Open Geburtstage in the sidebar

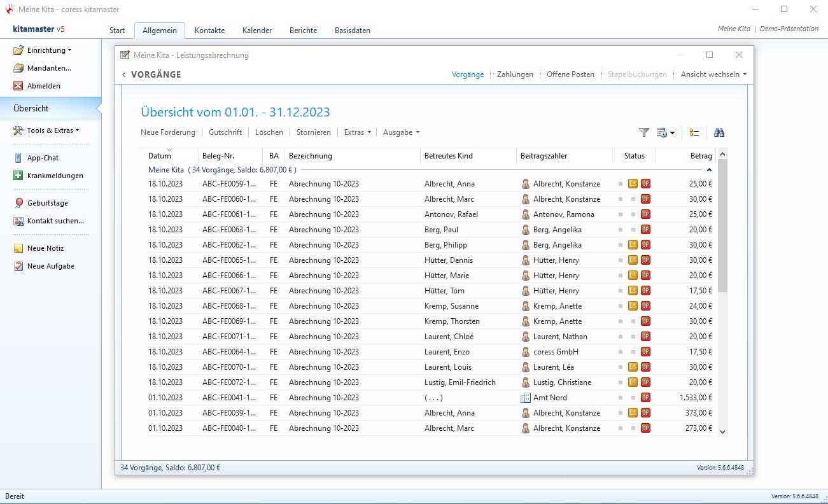[47, 203]
